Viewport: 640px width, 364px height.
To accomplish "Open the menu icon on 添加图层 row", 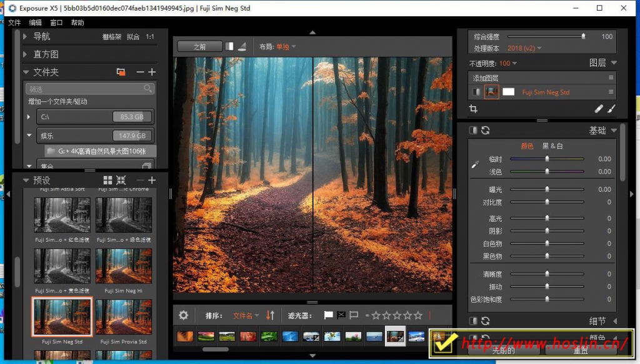I will [x=611, y=78].
